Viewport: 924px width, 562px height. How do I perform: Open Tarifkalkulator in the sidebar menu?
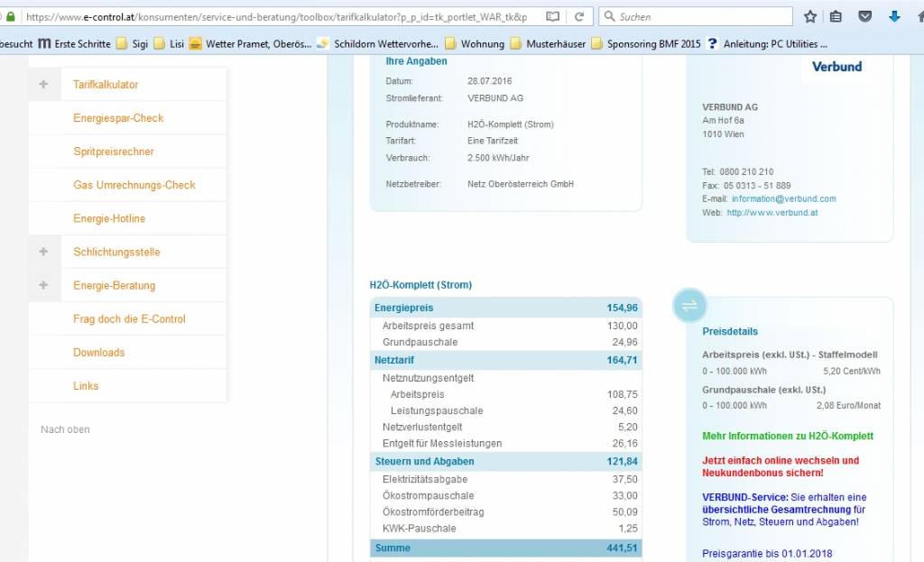(106, 84)
